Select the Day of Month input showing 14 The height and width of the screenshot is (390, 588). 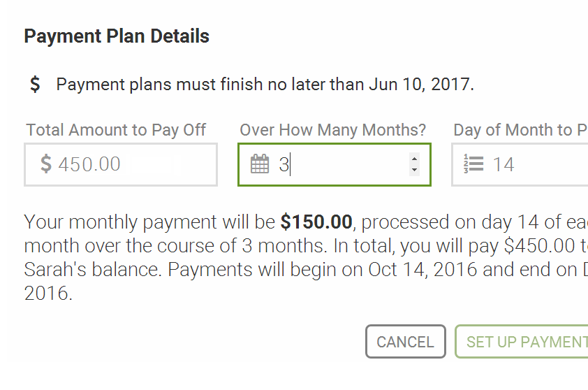click(520, 164)
